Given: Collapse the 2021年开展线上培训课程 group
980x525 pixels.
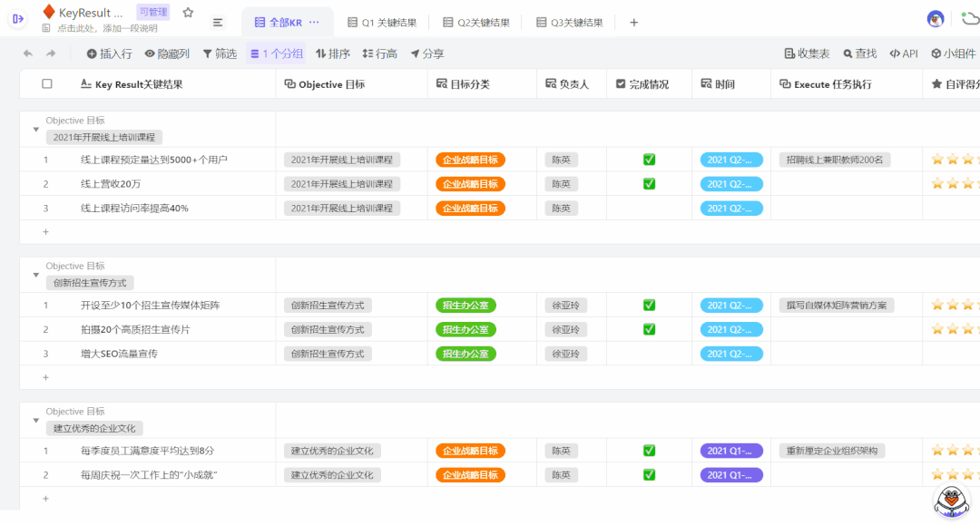Looking at the screenshot, I should (35, 130).
